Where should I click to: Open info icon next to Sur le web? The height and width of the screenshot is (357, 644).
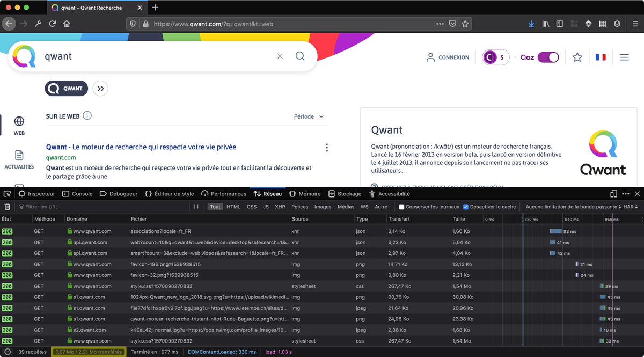coord(87,115)
